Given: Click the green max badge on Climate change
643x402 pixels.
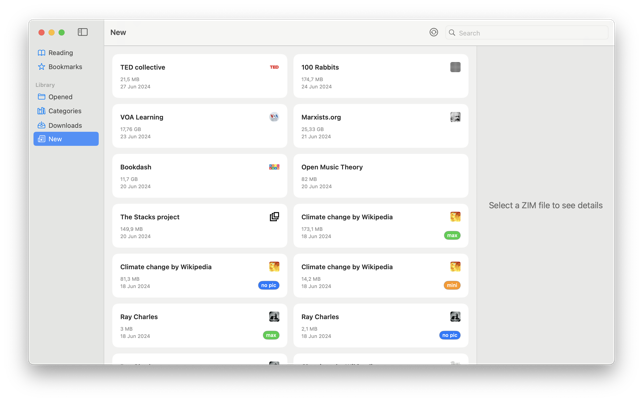Looking at the screenshot, I should click(452, 236).
